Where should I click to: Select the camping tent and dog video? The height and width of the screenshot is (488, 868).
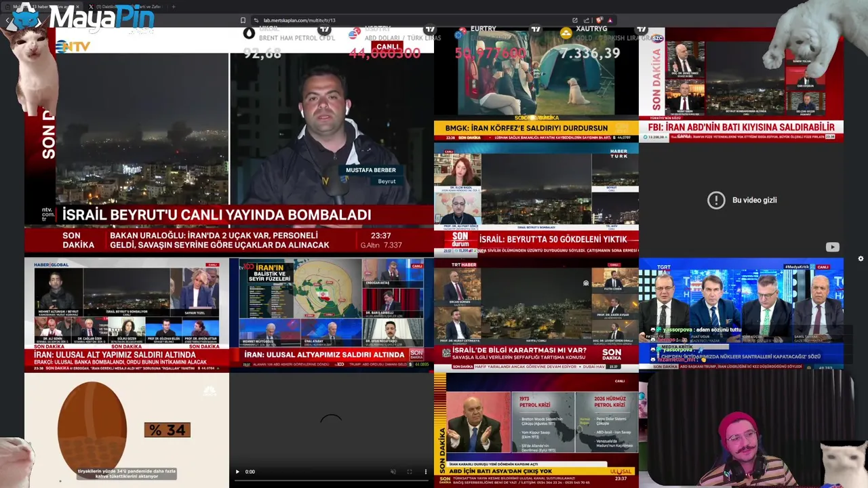tap(536, 84)
